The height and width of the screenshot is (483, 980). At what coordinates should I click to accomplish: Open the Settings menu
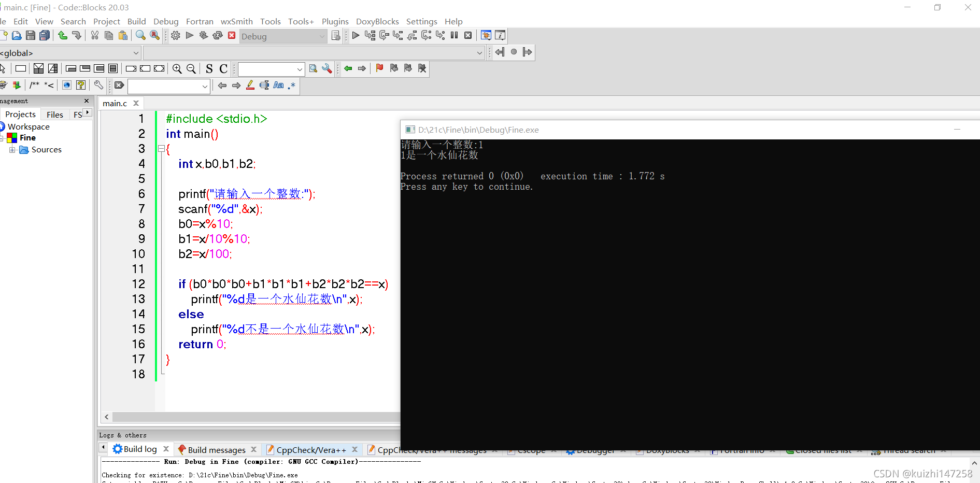click(x=422, y=21)
